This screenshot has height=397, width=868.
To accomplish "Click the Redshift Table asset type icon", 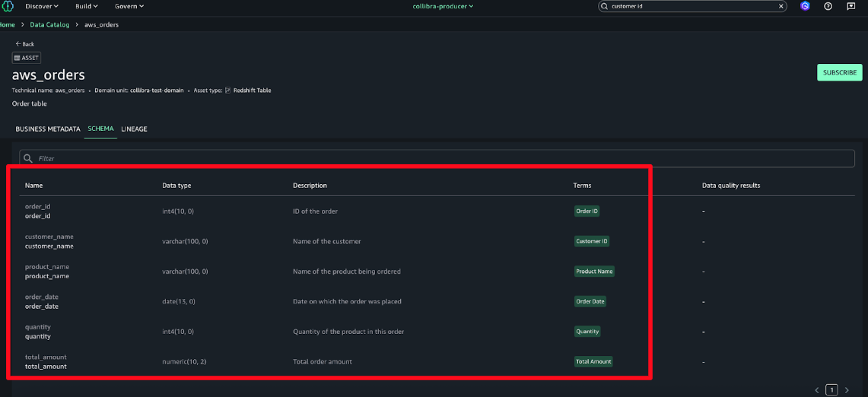I will click(x=227, y=91).
